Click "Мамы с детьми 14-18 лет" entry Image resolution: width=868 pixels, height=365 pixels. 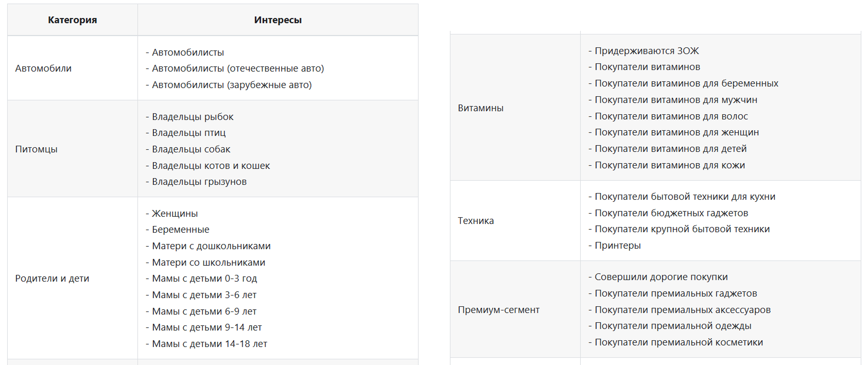click(x=210, y=344)
